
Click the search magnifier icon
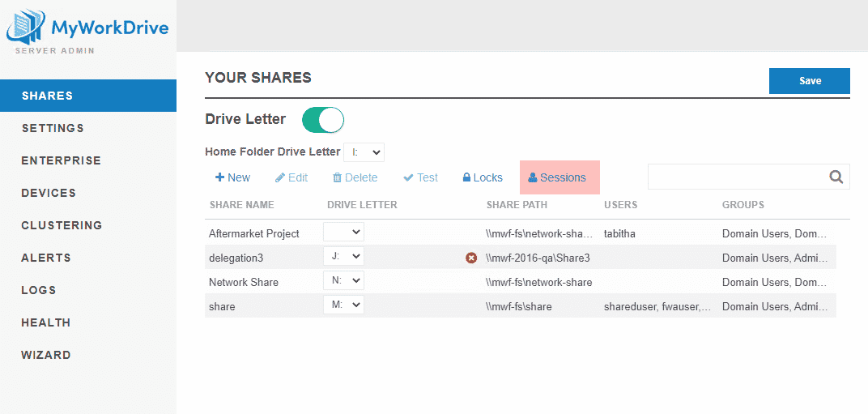[836, 177]
